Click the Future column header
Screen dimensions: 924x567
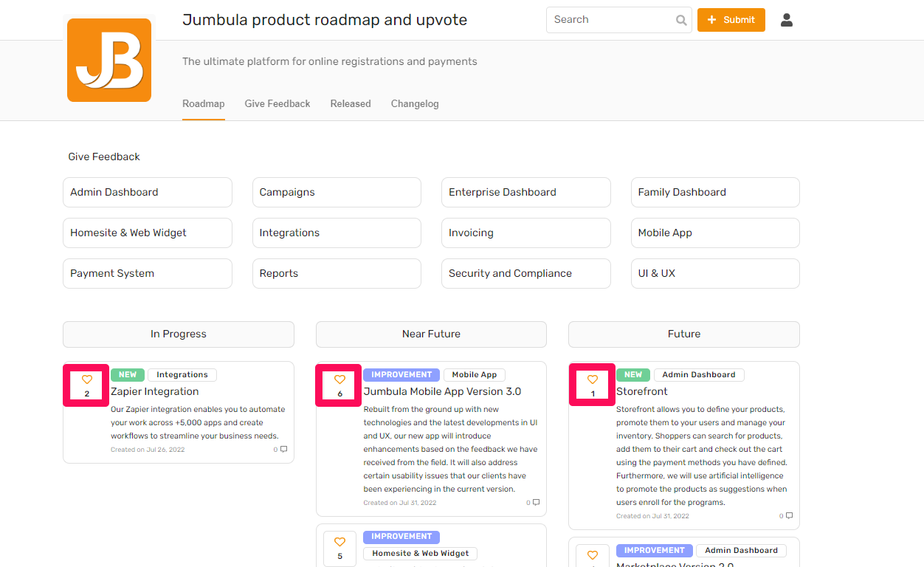(684, 334)
